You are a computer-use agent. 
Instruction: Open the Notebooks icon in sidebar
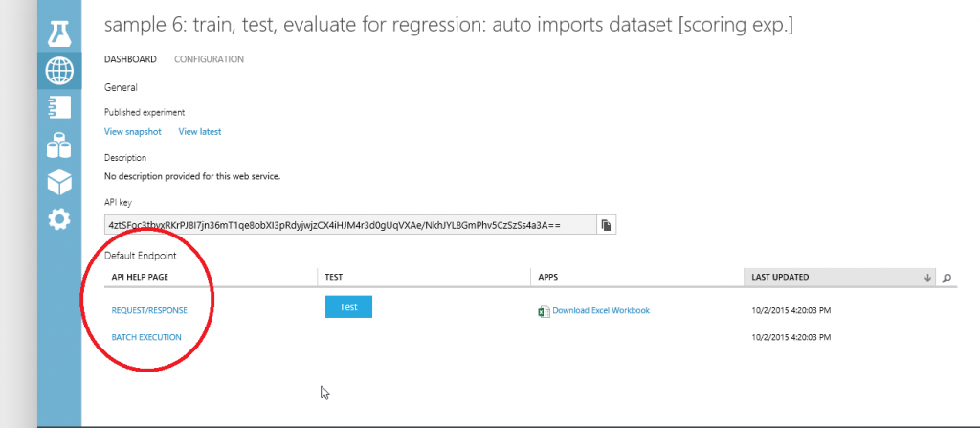click(59, 107)
